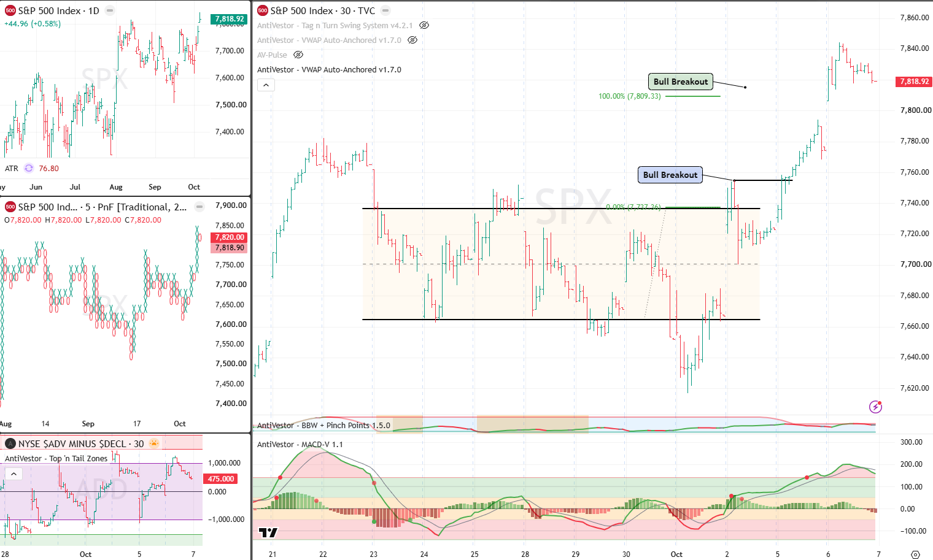The width and height of the screenshot is (933, 560).
Task: Select the AntiVestor - Top 'n Tail Zones legend
Action: click(56, 458)
